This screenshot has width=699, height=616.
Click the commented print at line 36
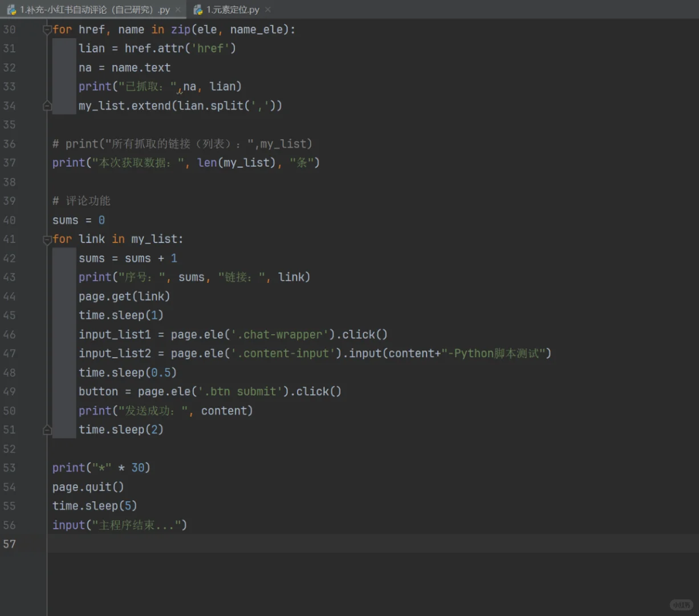pos(182,144)
